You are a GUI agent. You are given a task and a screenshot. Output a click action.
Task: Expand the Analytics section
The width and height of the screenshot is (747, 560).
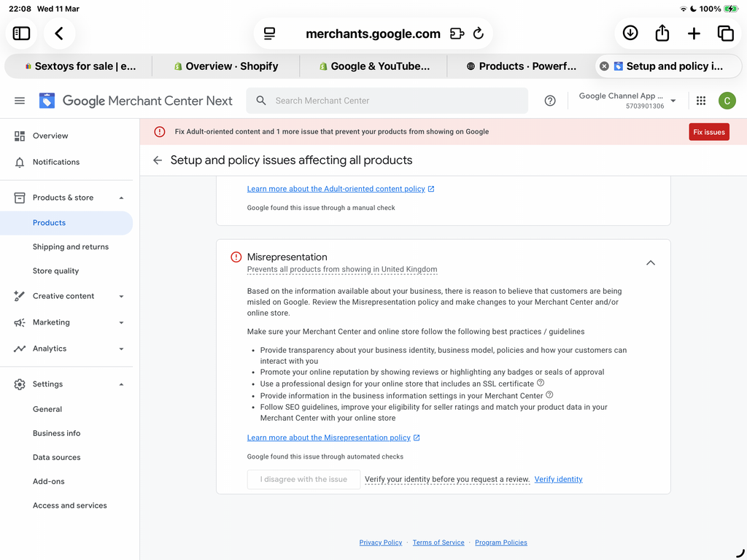point(121,349)
